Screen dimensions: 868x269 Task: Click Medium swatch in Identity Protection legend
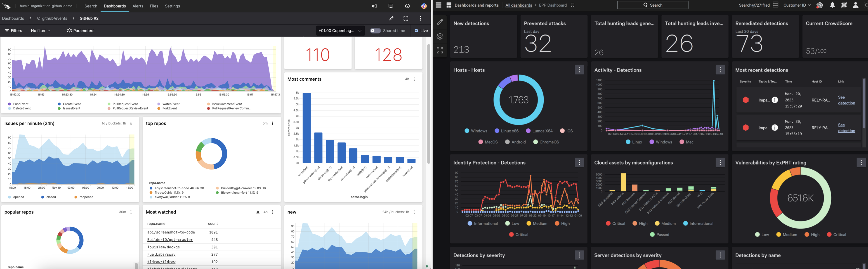pos(529,223)
